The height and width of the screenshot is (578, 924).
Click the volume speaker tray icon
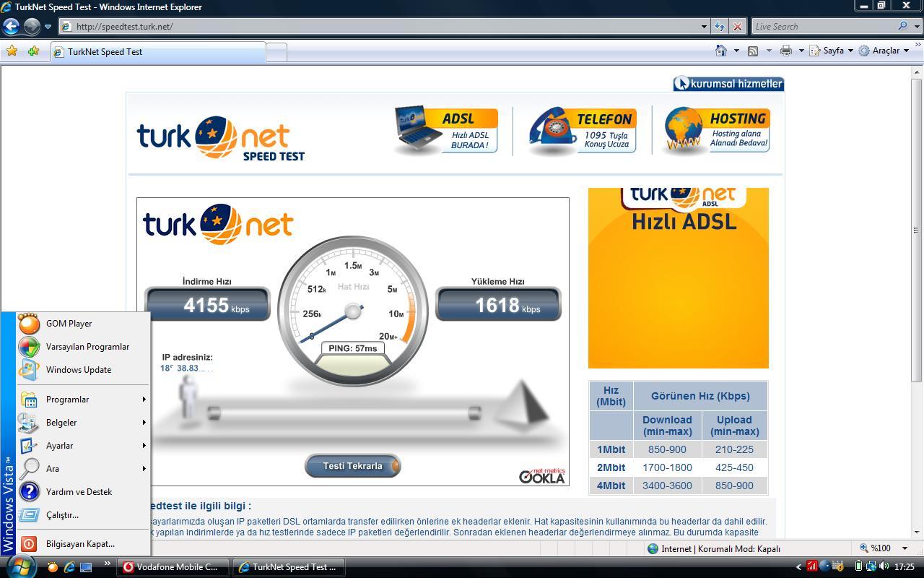click(884, 567)
